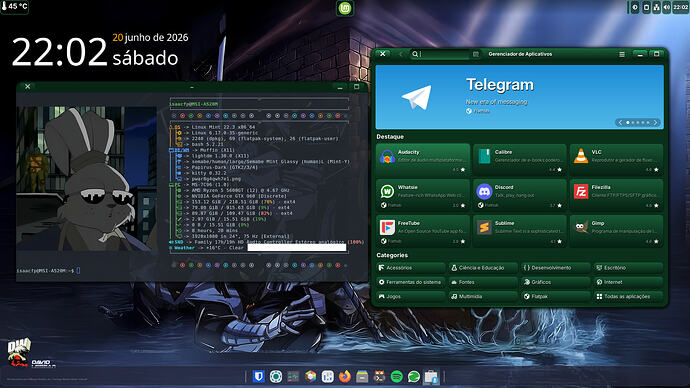Select the VLC featured app
Viewport: 690px width, 388px height.
(616, 160)
